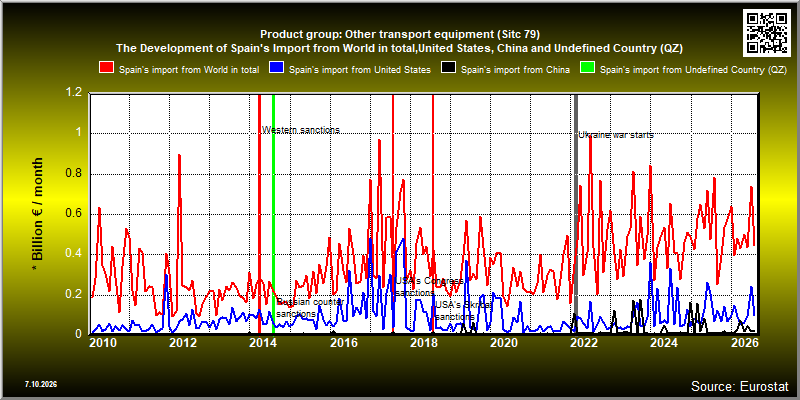Click the x-axis year 2022
This screenshot has height=400, width=800.
pyautogui.click(x=583, y=343)
